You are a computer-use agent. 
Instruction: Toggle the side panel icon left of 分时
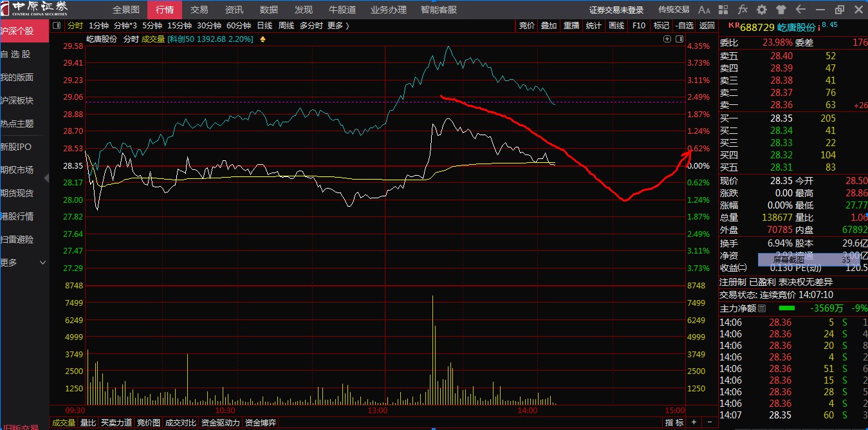point(57,26)
